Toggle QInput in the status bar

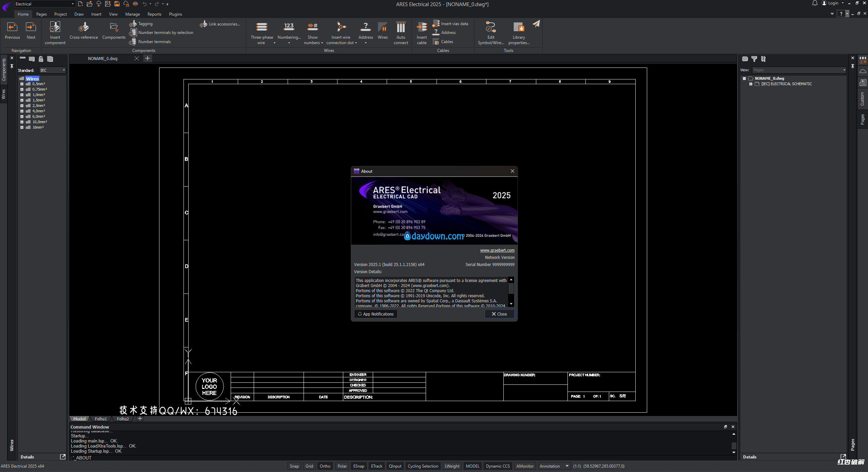(395, 466)
